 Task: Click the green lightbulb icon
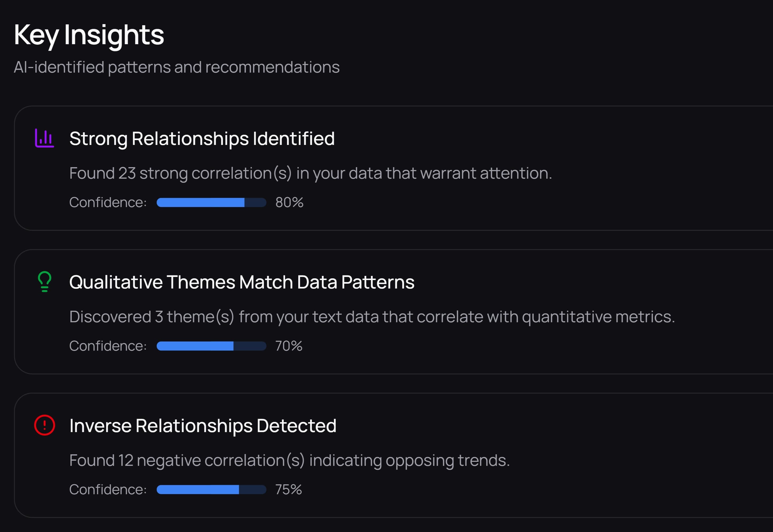[x=44, y=282]
